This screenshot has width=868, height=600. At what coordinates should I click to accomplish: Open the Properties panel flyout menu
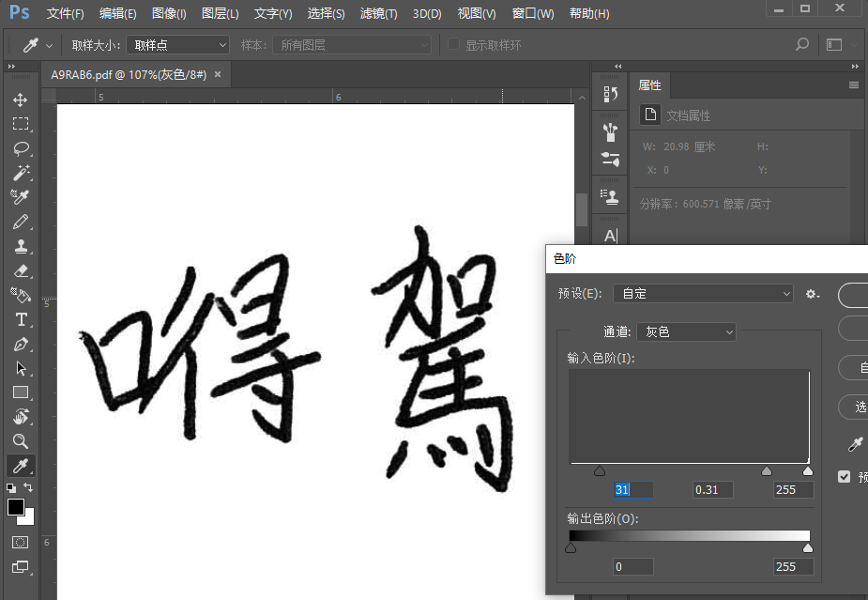point(854,85)
